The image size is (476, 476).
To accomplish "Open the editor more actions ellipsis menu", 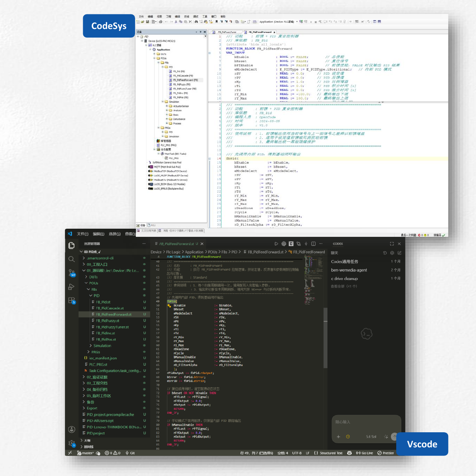I will click(321, 244).
